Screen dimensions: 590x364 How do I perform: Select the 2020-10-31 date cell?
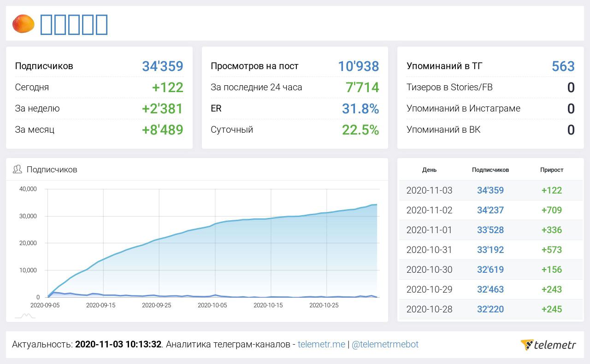click(x=429, y=249)
